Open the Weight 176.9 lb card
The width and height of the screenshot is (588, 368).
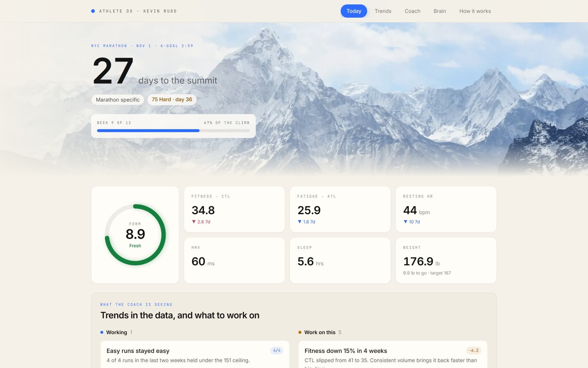(x=446, y=260)
